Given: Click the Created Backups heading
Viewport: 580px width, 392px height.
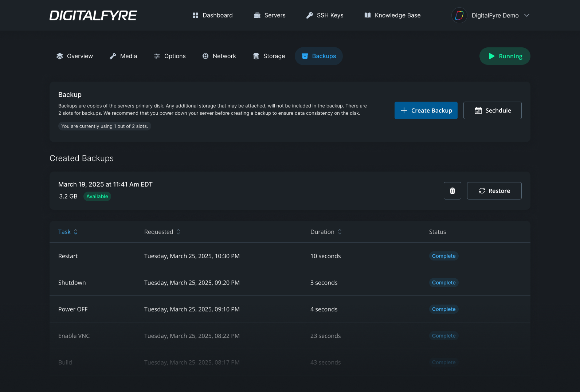Looking at the screenshot, I should click(x=82, y=158).
